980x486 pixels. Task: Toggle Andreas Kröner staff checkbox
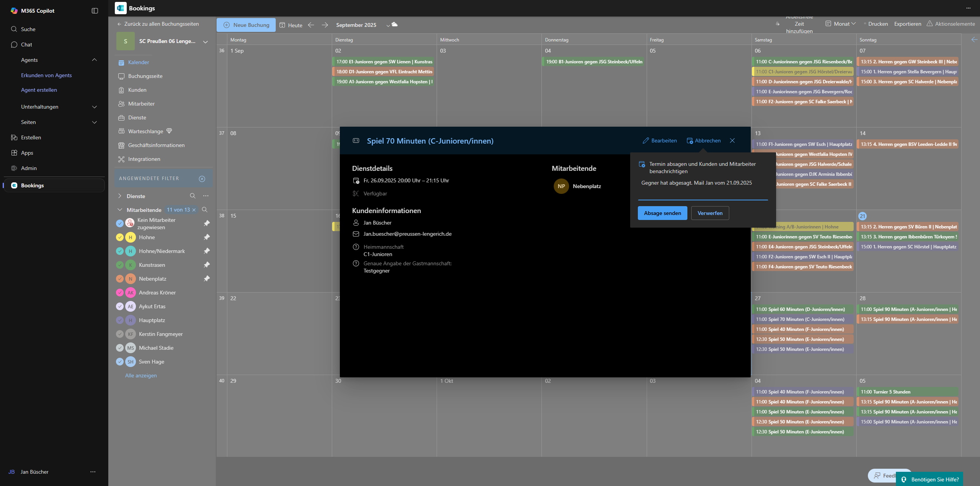point(119,293)
